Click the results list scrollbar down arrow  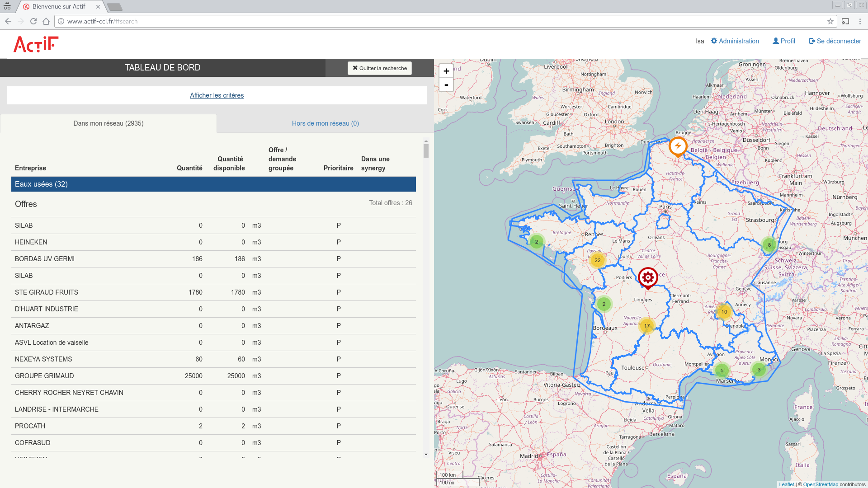(x=426, y=455)
